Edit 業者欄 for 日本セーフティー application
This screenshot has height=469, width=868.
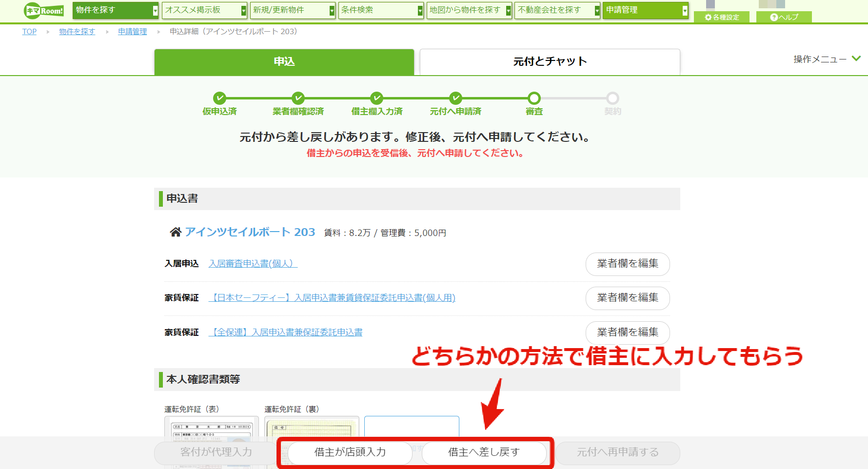pos(628,298)
